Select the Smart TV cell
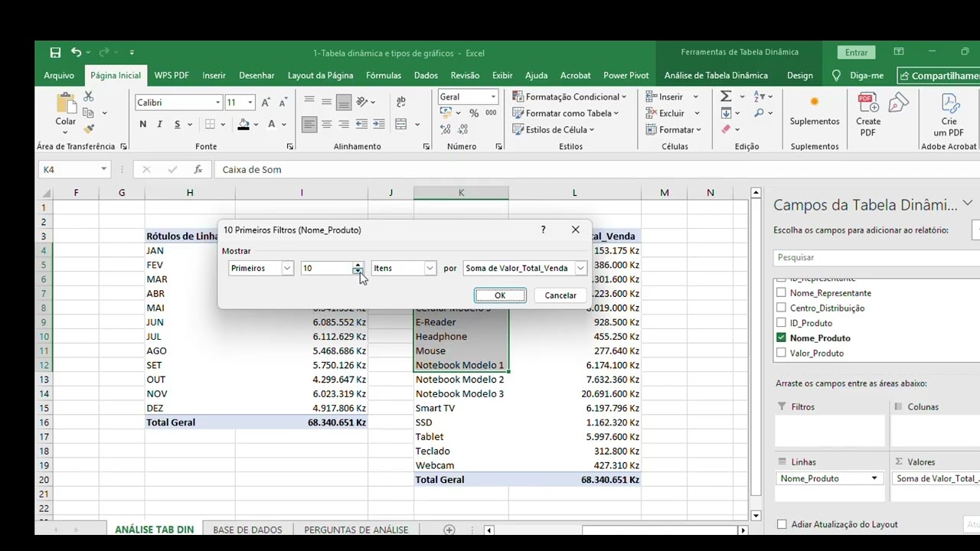The image size is (980, 551). [x=461, y=408]
